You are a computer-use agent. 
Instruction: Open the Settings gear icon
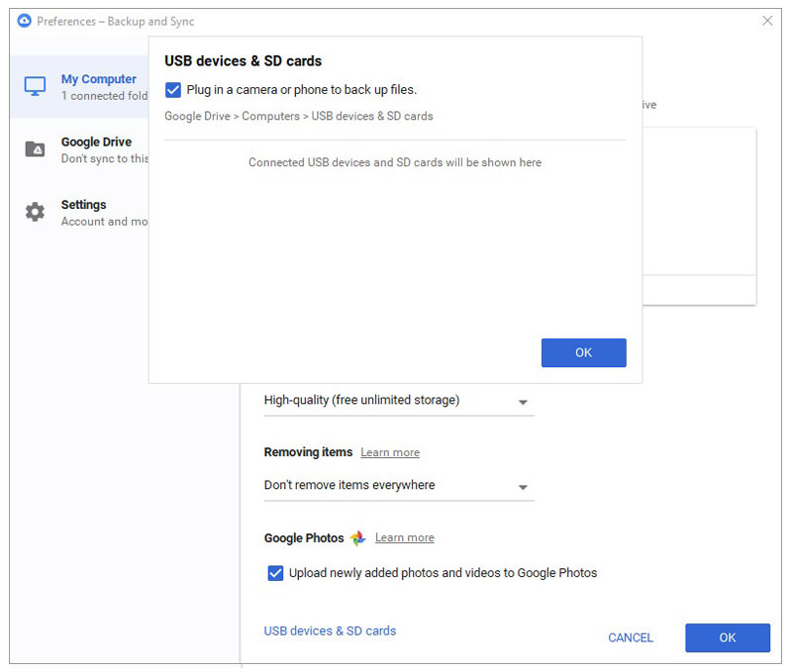point(35,212)
